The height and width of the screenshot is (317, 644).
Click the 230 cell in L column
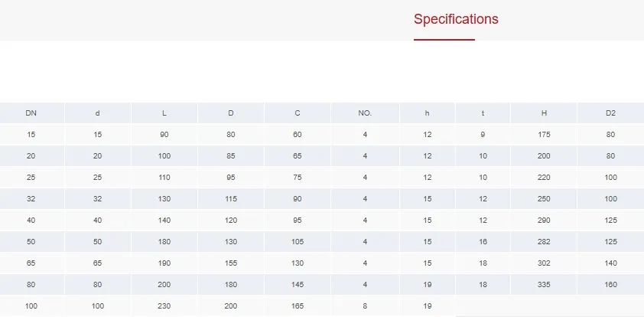tap(164, 306)
